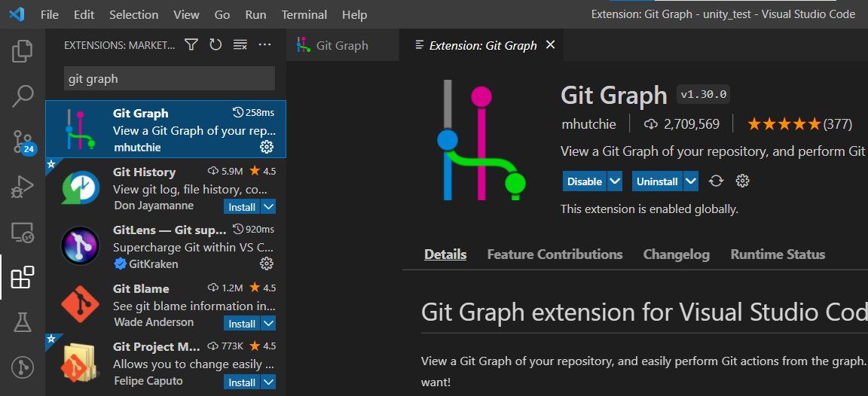Open the Selection menu
This screenshot has width=868, height=396.
(x=134, y=14)
